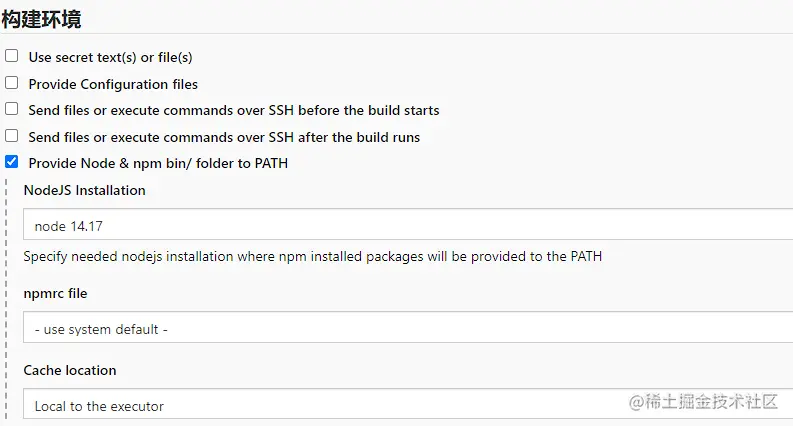Check the SSH before the build starts box
The height and width of the screenshot is (426, 793).
pyautogui.click(x=12, y=109)
